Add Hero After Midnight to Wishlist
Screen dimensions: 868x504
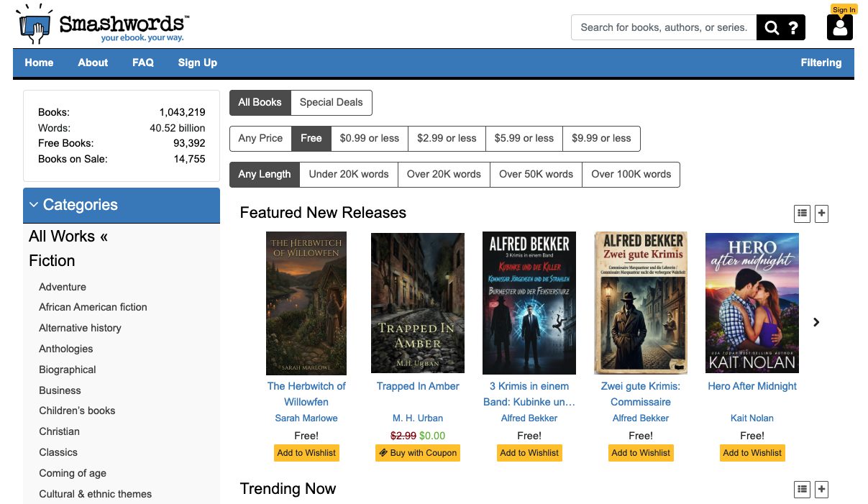click(752, 453)
